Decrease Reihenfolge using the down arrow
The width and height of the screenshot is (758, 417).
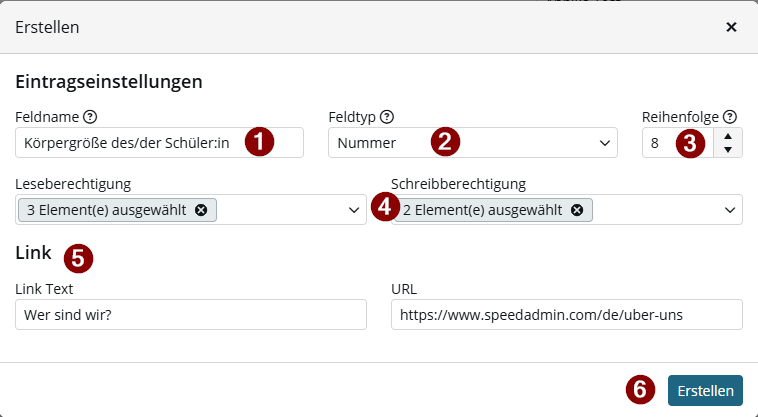pyautogui.click(x=728, y=149)
